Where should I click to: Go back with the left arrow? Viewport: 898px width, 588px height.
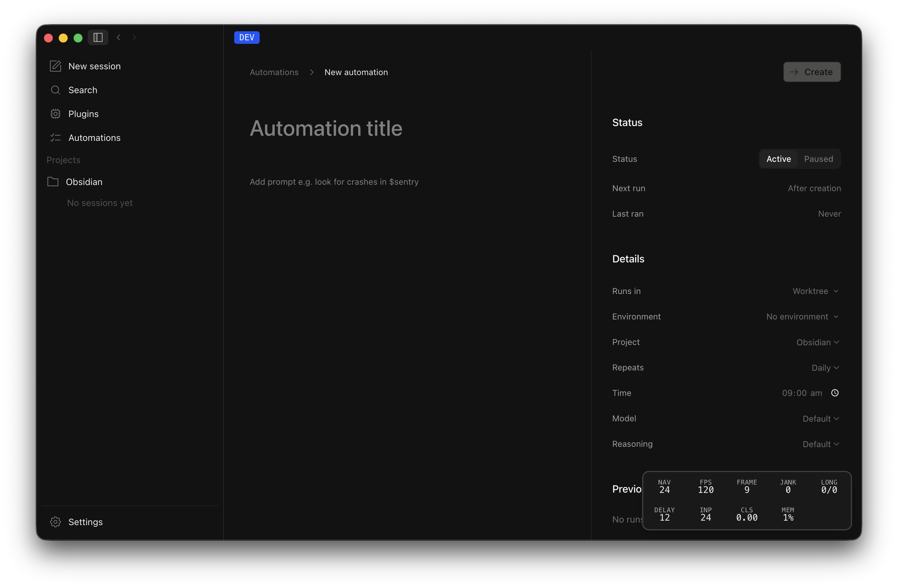point(118,37)
